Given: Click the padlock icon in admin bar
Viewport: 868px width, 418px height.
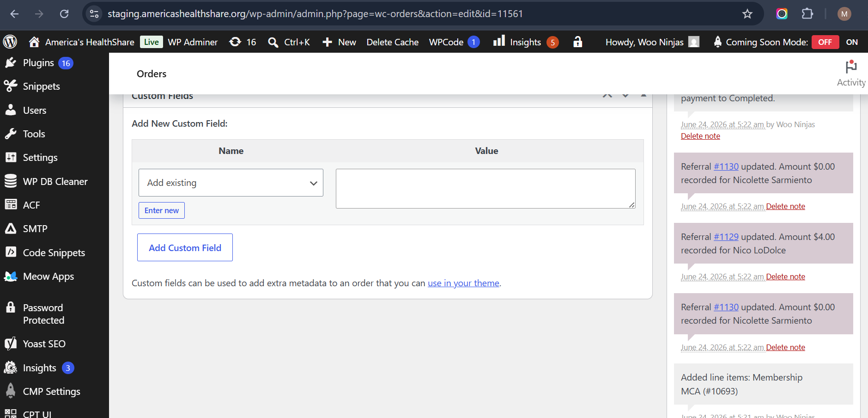Looking at the screenshot, I should point(577,42).
